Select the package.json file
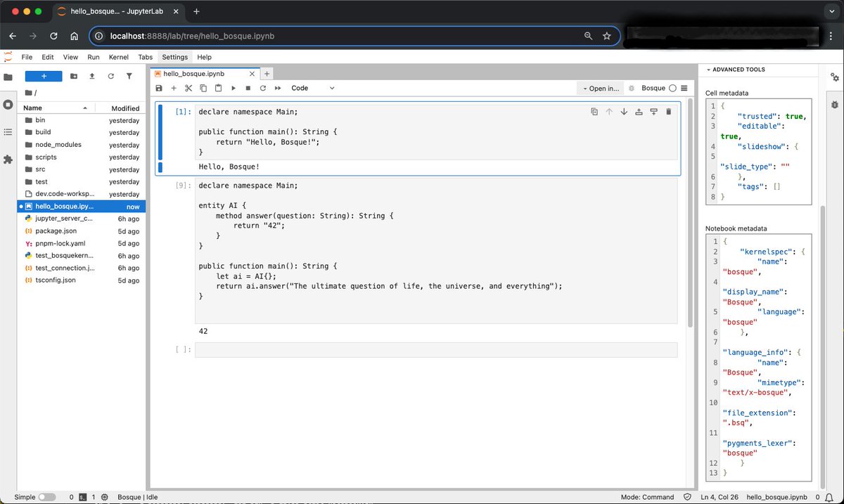 (x=82, y=231)
